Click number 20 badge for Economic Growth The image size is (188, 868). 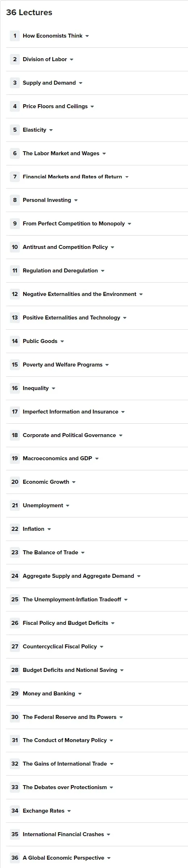15,482
